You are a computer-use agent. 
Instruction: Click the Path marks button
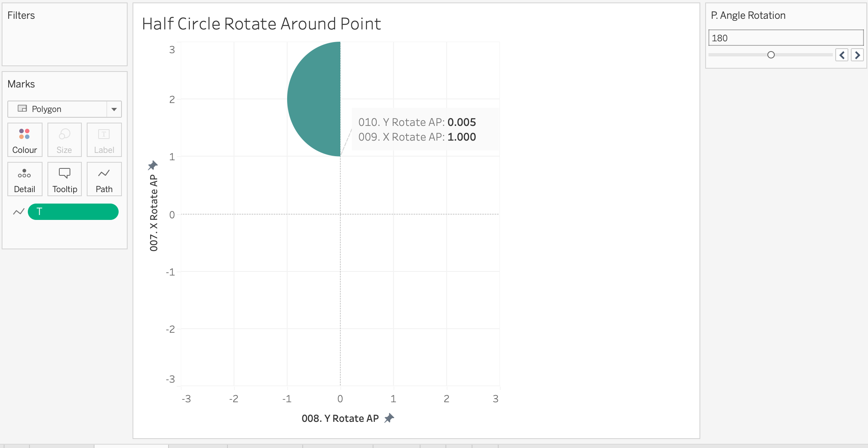104,179
